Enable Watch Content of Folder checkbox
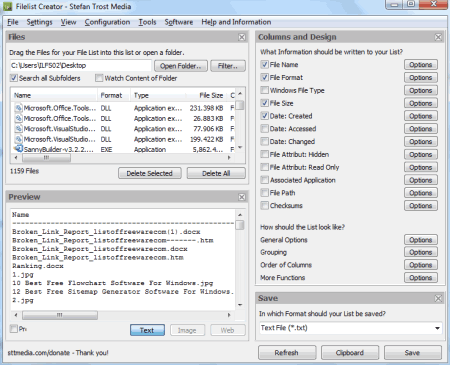Viewport: 450px width, 365px height. pos(99,78)
